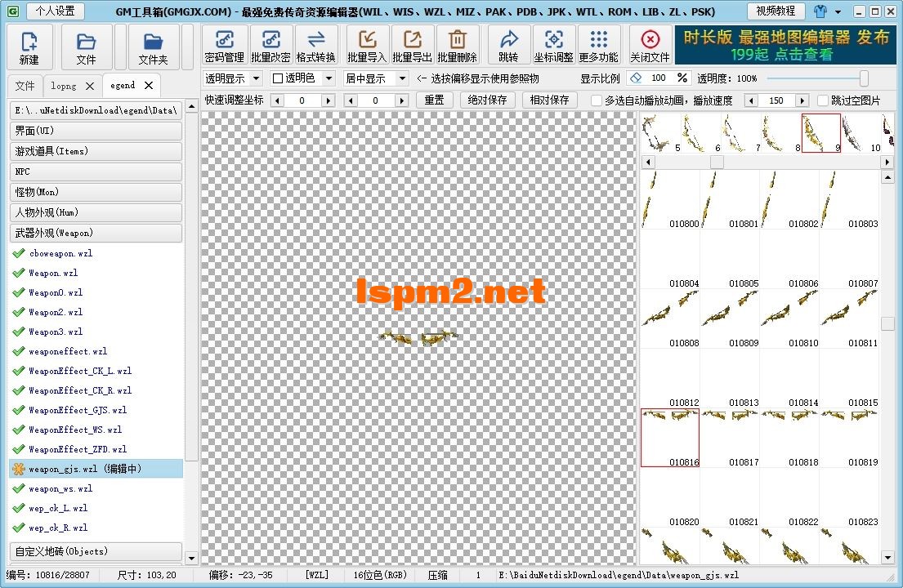Open the 坐标调整 coordinate adjust tool
The image size is (903, 588).
click(553, 45)
